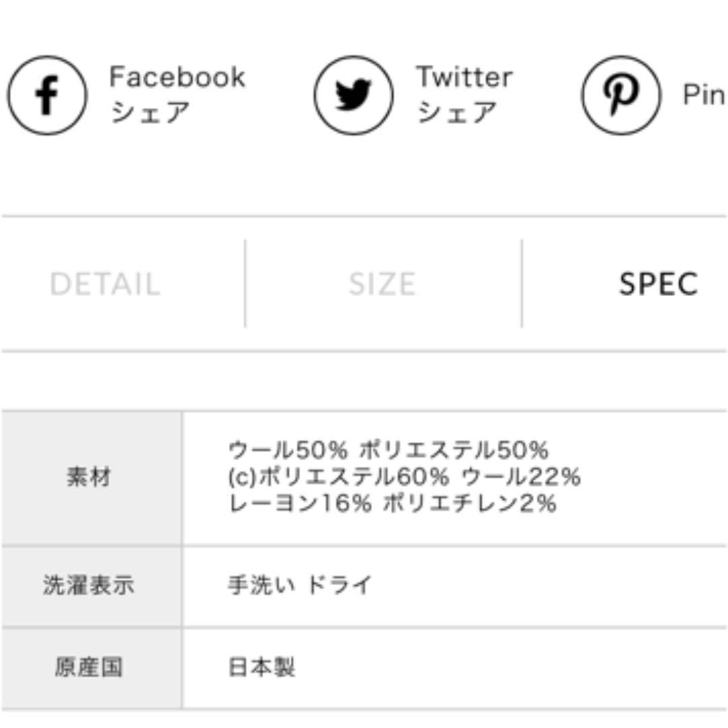
Task: Click the ウール50% ポリエステル50% text line
Action: coord(388,450)
